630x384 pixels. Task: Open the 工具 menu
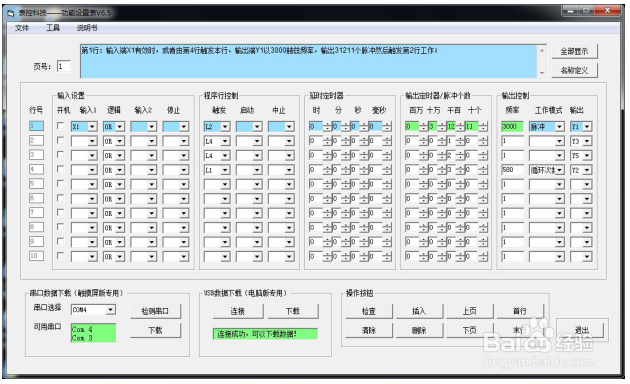(x=53, y=28)
